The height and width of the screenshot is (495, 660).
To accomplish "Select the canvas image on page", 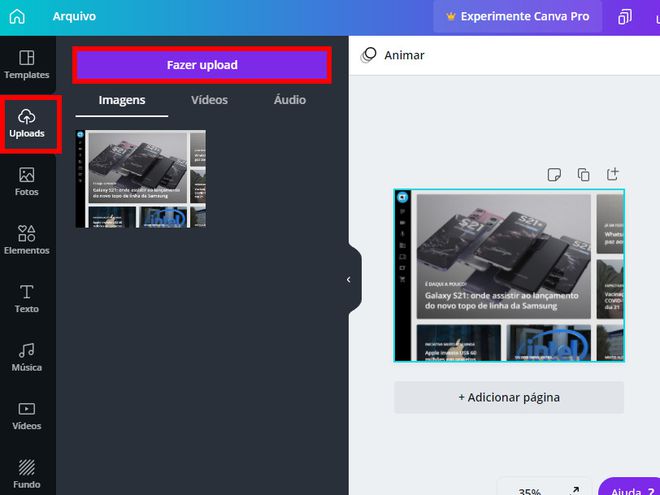I will tap(509, 275).
